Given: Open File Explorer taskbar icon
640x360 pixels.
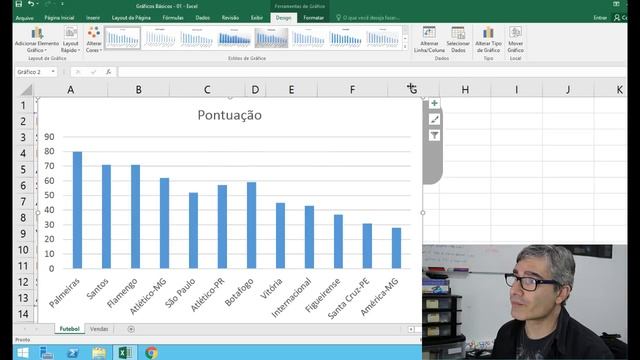Looking at the screenshot, I should click(99, 353).
